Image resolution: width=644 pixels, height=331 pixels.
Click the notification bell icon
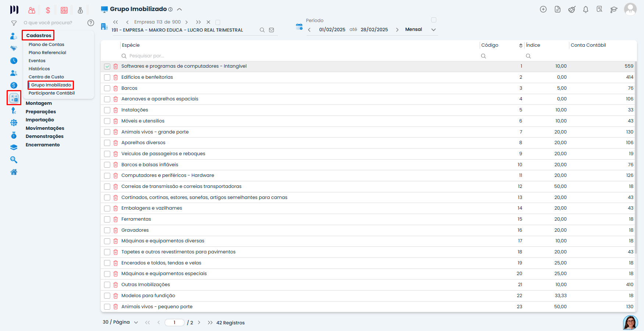click(586, 10)
